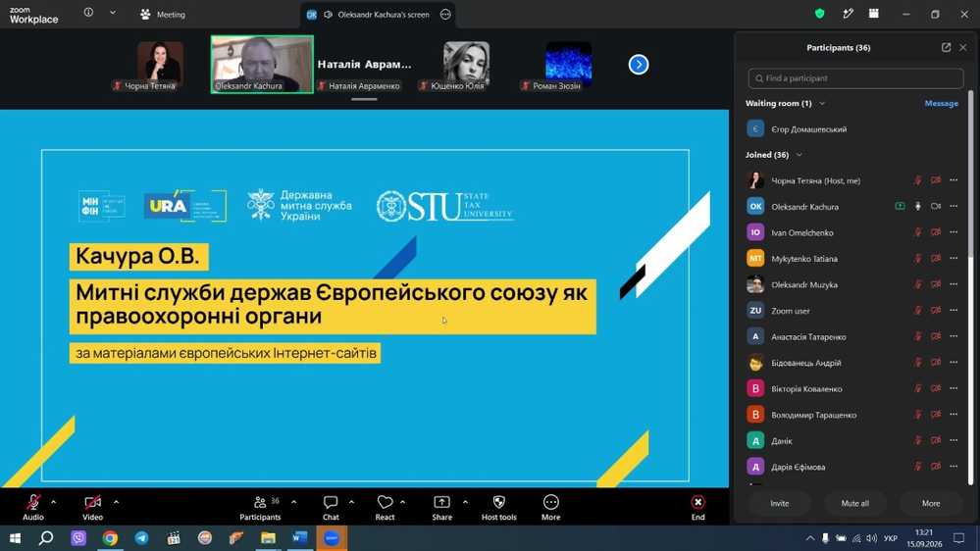Open the More toolbar menu
The width and height of the screenshot is (980, 551).
coord(550,507)
